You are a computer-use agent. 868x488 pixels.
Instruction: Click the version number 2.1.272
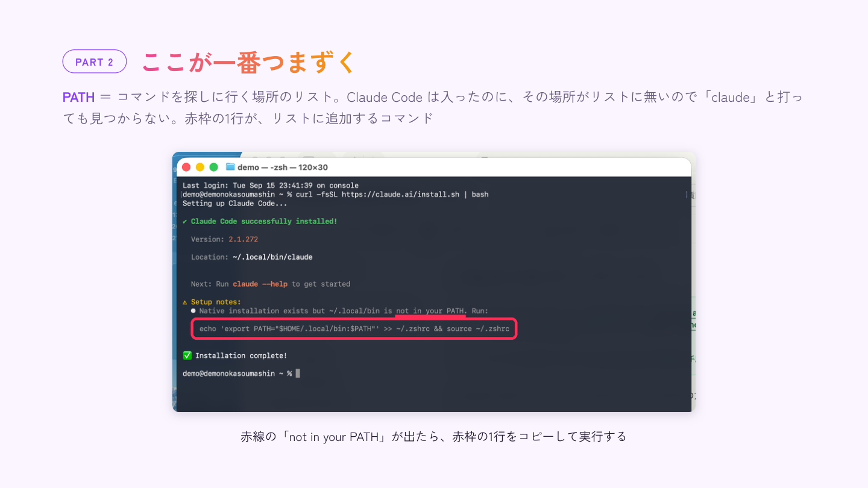tap(243, 239)
